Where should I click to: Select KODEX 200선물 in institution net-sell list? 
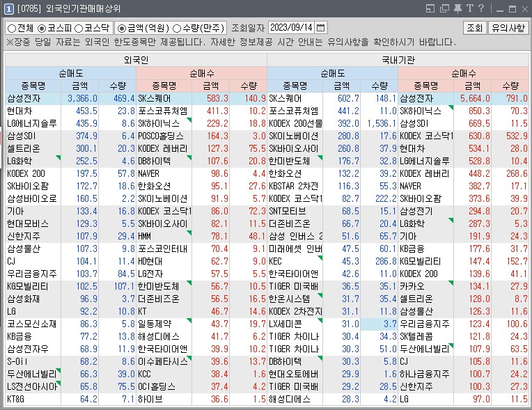pos(295,124)
